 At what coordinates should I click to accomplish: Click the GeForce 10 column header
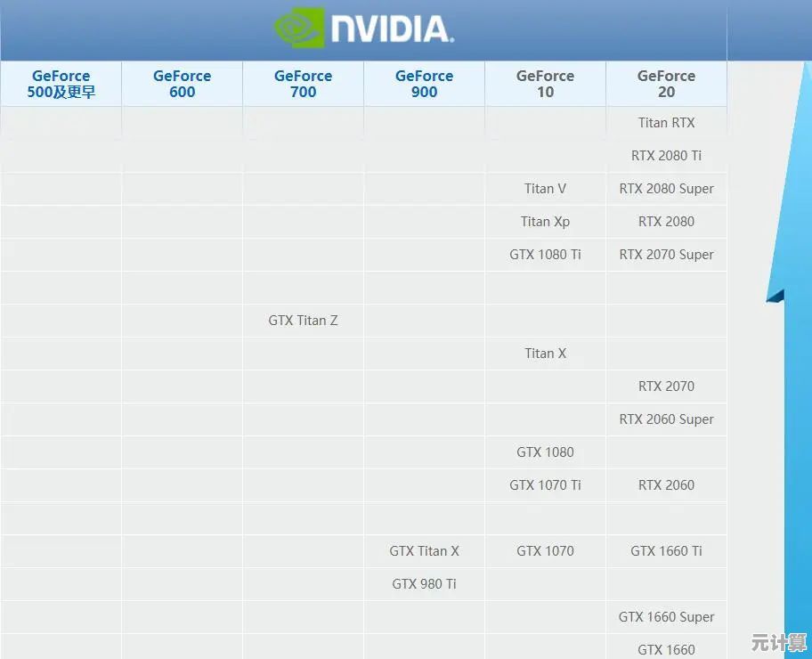(x=545, y=84)
